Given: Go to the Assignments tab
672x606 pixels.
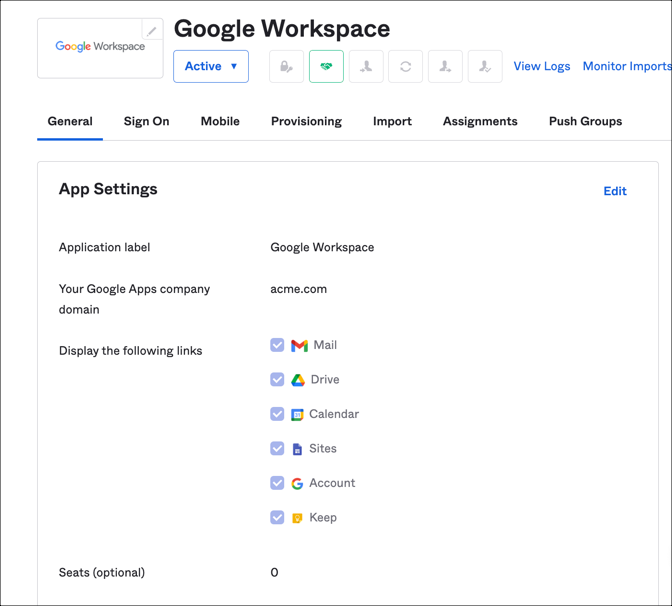Looking at the screenshot, I should click(480, 121).
